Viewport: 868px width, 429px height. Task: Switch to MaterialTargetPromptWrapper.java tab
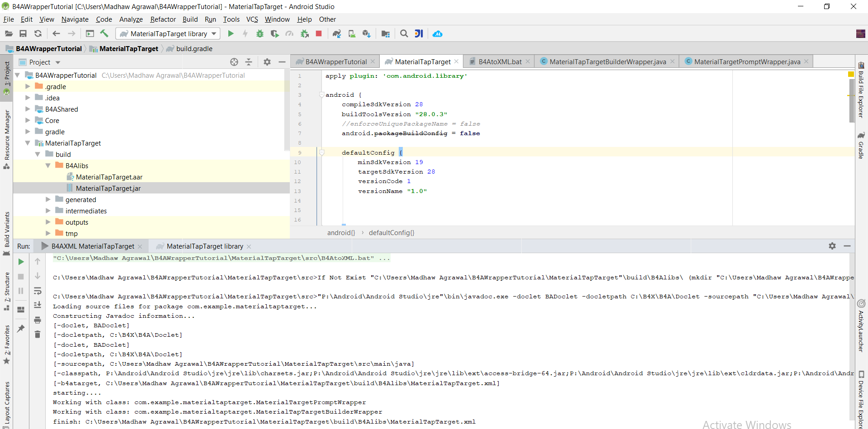747,61
